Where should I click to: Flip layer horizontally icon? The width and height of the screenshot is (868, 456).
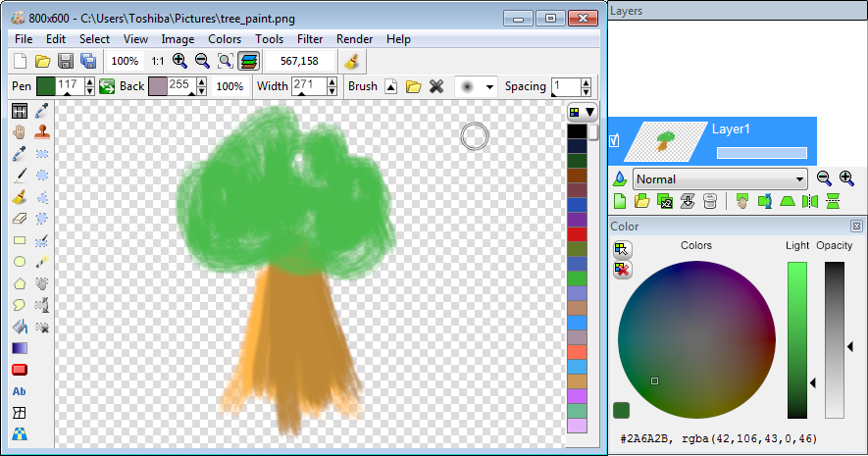[810, 202]
